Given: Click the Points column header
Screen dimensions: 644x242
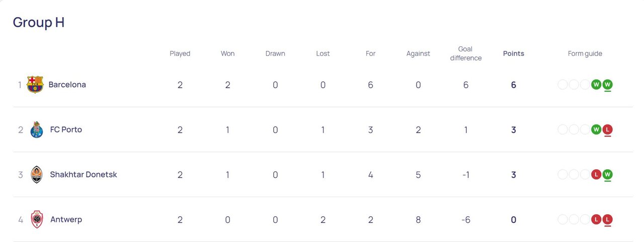Looking at the screenshot, I should click(x=513, y=53).
